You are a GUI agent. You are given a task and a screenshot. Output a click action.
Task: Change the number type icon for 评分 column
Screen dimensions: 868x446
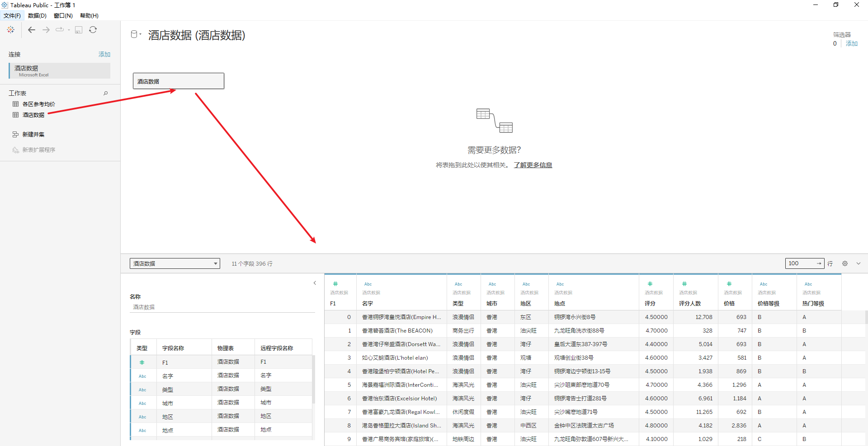click(x=650, y=284)
